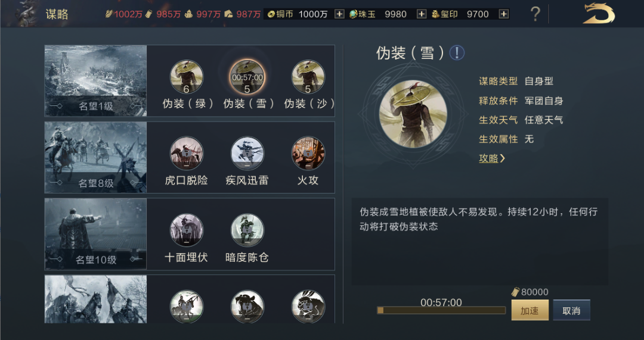The width and height of the screenshot is (644, 340).
Task: Select the 伪装（绿）stratagem icon
Action: click(187, 77)
